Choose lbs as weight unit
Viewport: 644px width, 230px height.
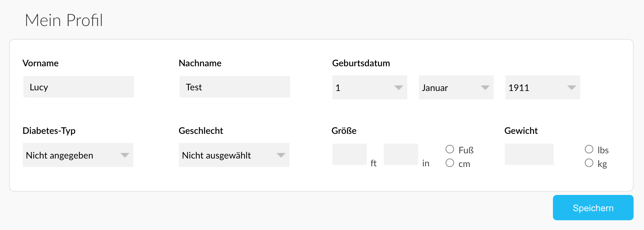(589, 149)
